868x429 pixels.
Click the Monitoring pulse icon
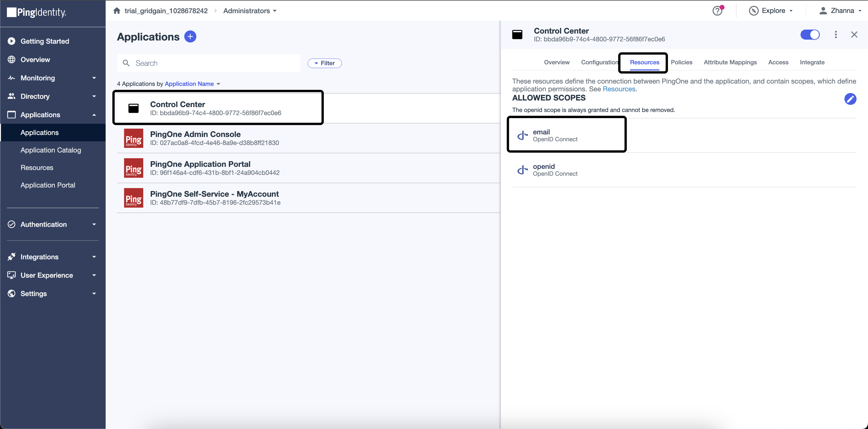pyautogui.click(x=11, y=78)
